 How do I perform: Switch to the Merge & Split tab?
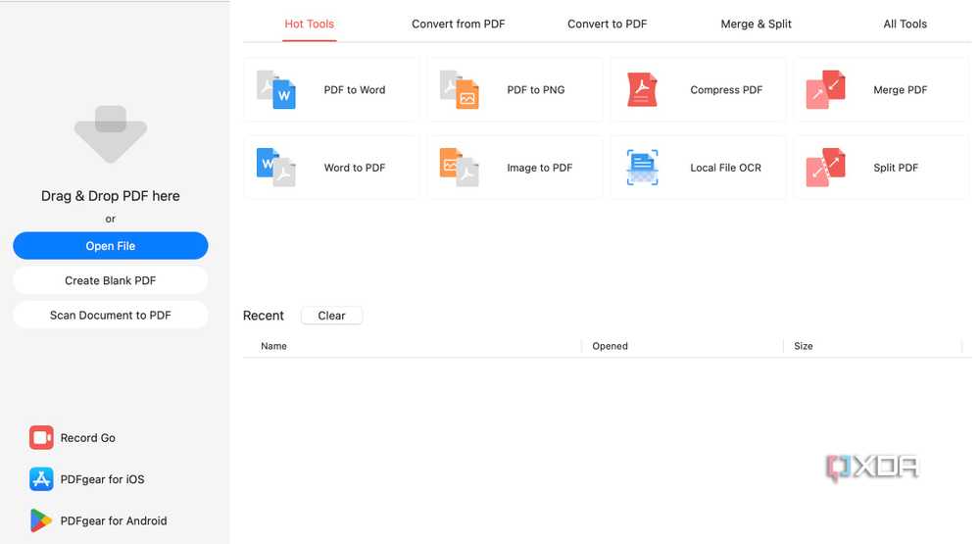tap(756, 24)
